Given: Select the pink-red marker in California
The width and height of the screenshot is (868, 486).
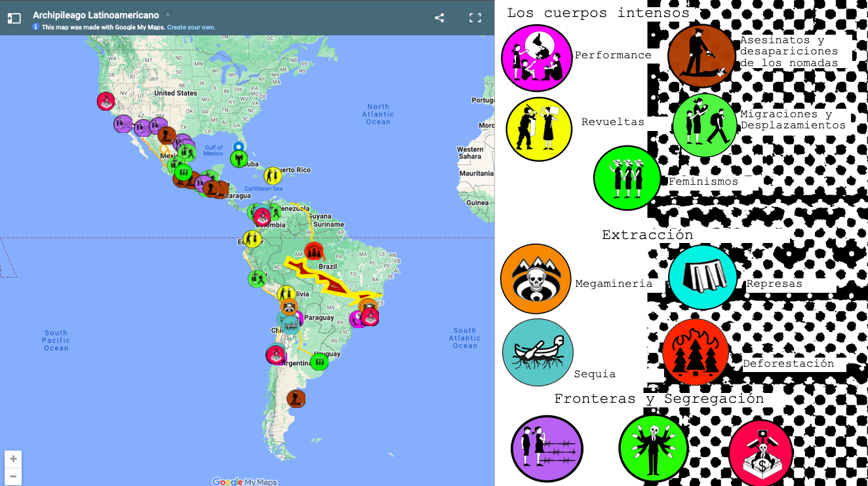Looking at the screenshot, I should click(x=106, y=102).
